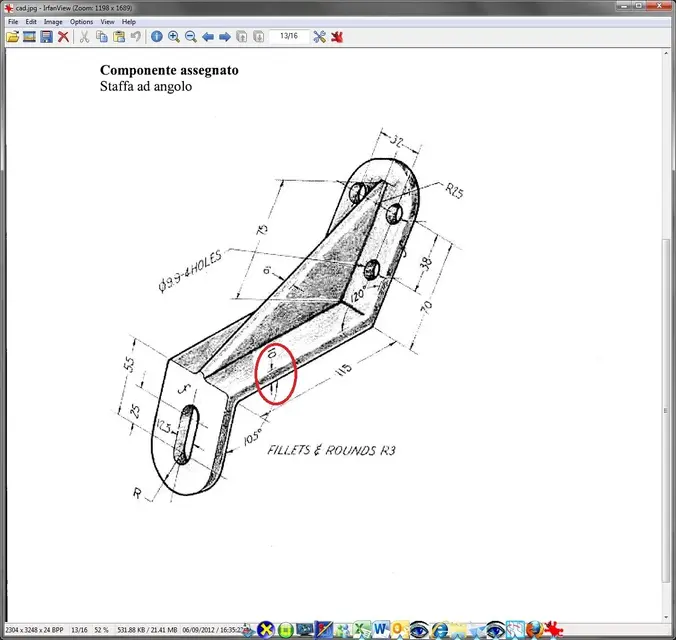Open Firefox from the taskbar
This screenshot has width=676, height=640.
[535, 630]
